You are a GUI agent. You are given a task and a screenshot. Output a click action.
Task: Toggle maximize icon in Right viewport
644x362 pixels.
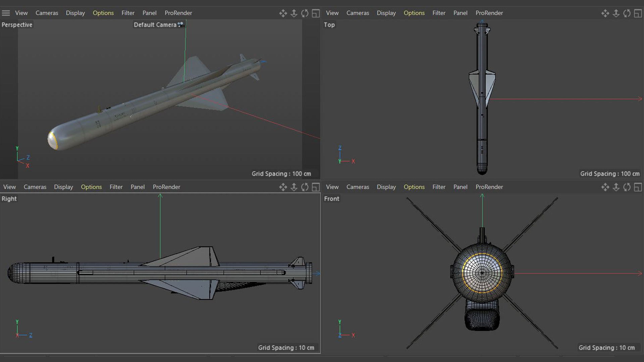[316, 187]
